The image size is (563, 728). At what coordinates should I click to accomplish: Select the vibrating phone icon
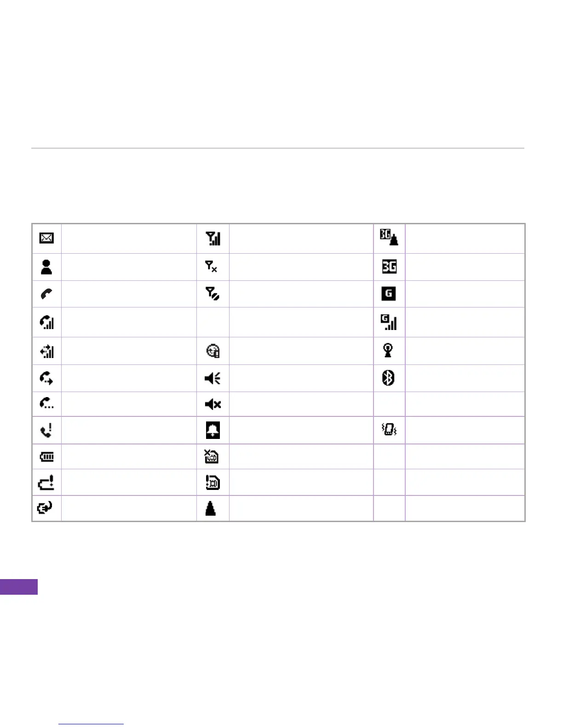point(389,430)
